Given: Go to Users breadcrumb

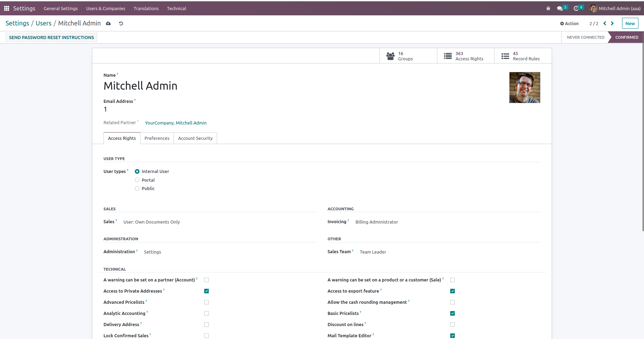Looking at the screenshot, I should [44, 23].
